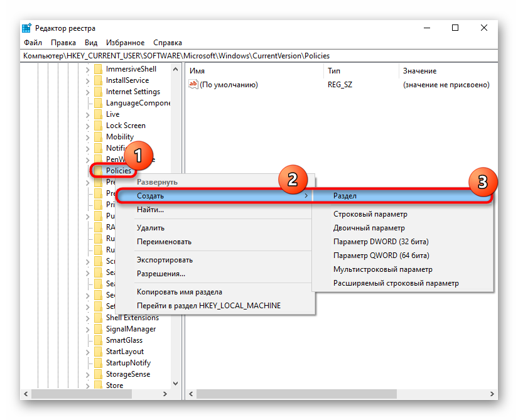Expand the ImmersiveShell tree node
The image size is (518, 420).
point(88,69)
